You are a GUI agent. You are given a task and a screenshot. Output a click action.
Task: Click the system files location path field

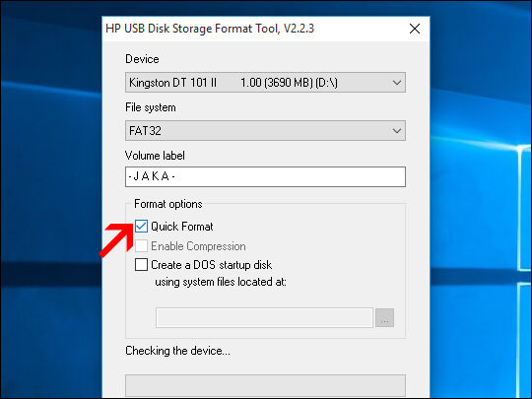[x=264, y=317]
